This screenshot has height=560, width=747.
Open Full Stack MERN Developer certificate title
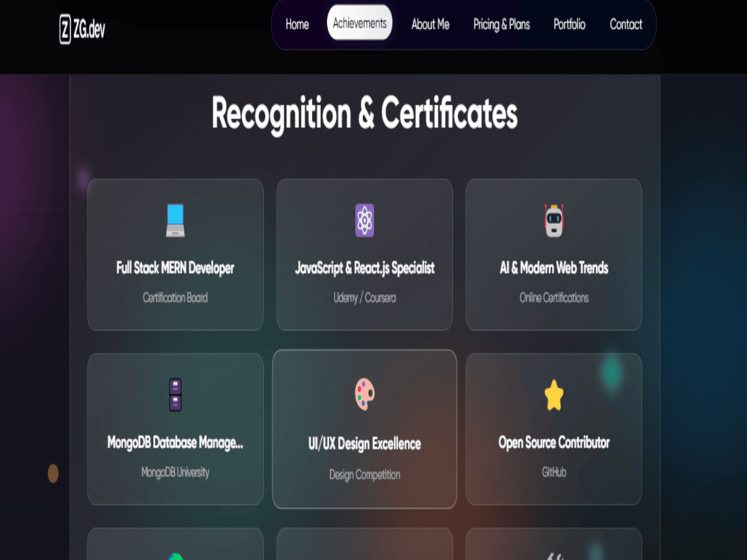[176, 268]
